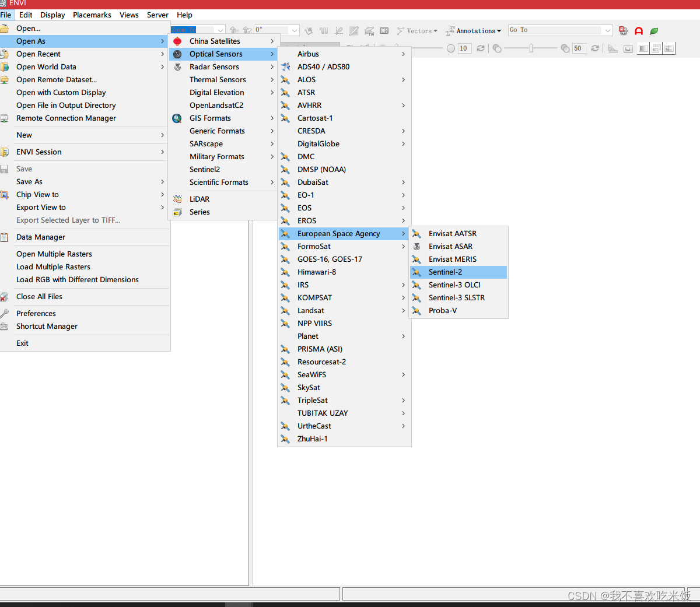Choose Landsat in Optical Sensors list
This screenshot has width=700, height=607.
pyautogui.click(x=344, y=310)
